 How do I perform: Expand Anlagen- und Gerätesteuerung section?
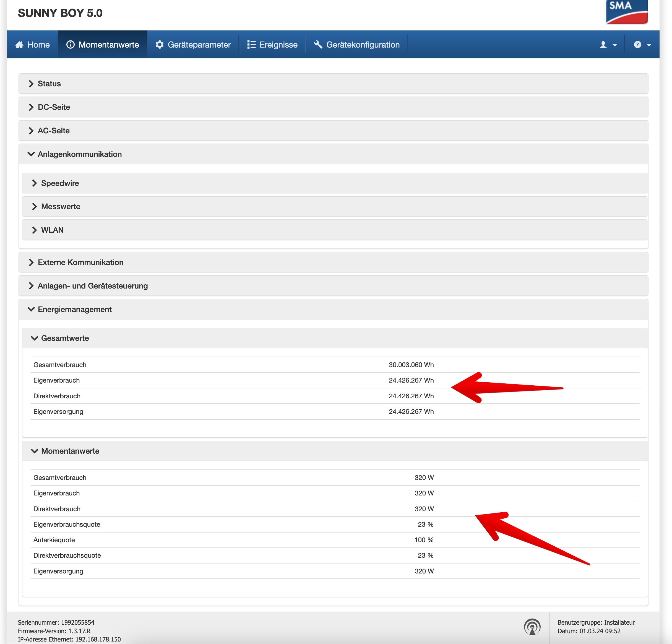click(x=333, y=286)
